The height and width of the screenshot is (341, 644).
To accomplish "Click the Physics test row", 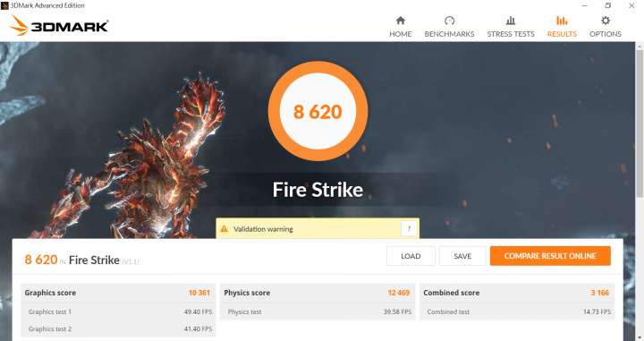I will coord(318,311).
